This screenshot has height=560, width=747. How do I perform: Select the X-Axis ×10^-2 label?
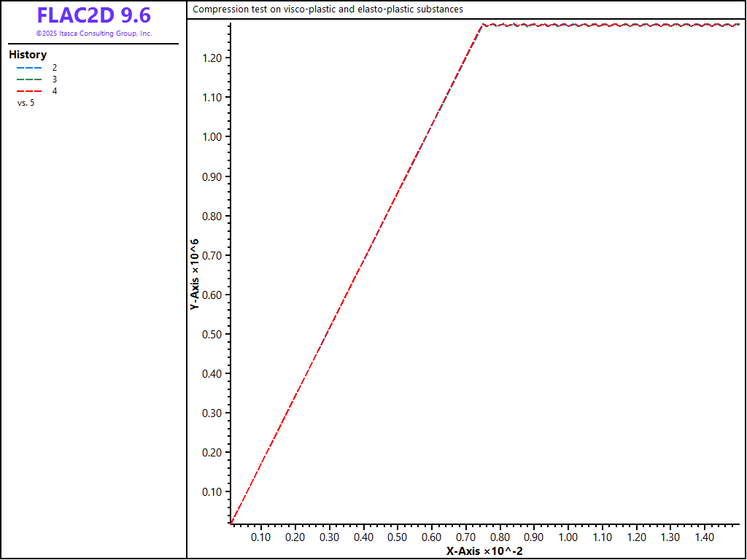tap(484, 551)
